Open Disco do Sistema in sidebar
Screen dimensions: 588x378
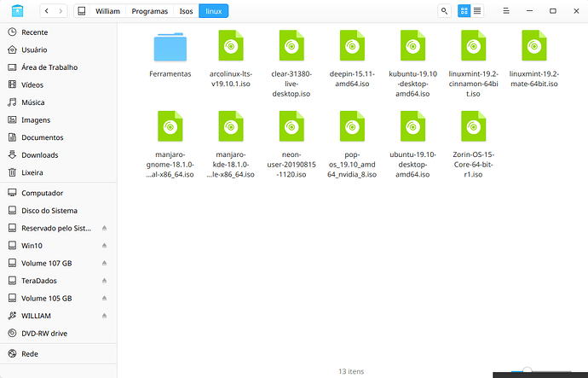[x=59, y=211]
